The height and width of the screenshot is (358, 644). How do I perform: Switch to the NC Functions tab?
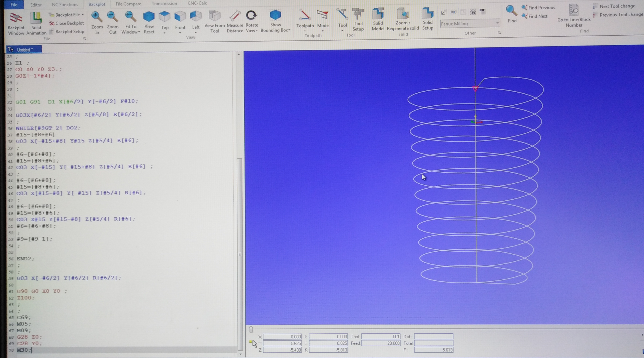[x=65, y=5]
